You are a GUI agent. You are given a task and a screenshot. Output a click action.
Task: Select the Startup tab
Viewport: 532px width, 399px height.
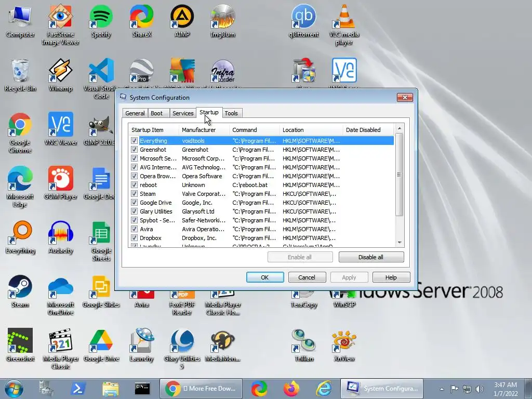tap(209, 112)
